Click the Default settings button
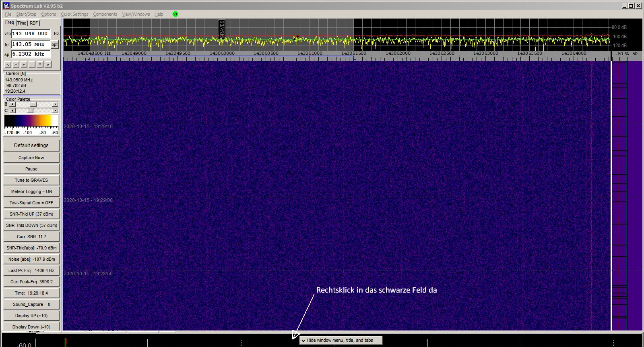The width and height of the screenshot is (644, 347). [31, 145]
